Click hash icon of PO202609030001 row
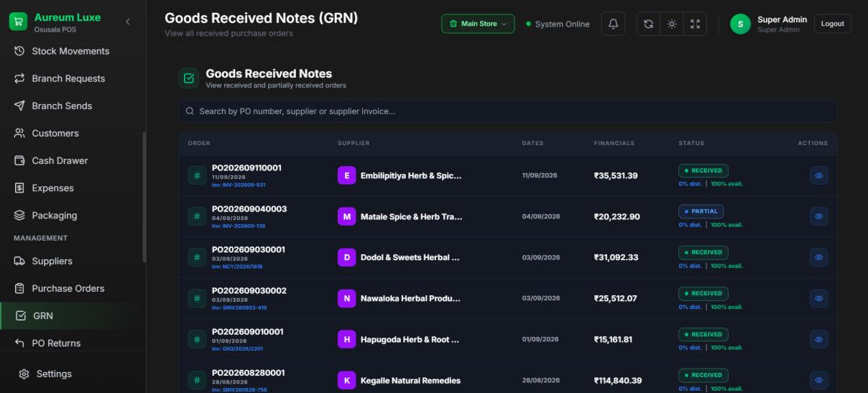The image size is (868, 393). [197, 257]
